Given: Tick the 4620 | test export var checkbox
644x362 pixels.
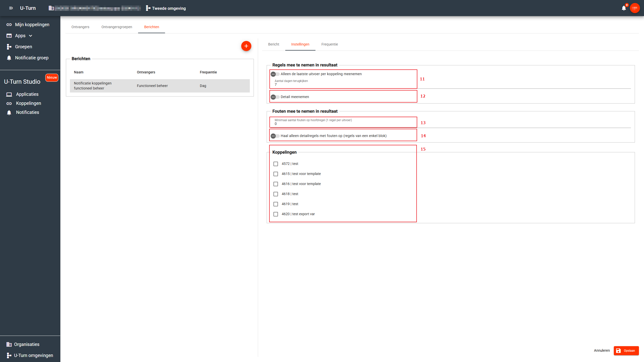Looking at the screenshot, I should pyautogui.click(x=276, y=214).
